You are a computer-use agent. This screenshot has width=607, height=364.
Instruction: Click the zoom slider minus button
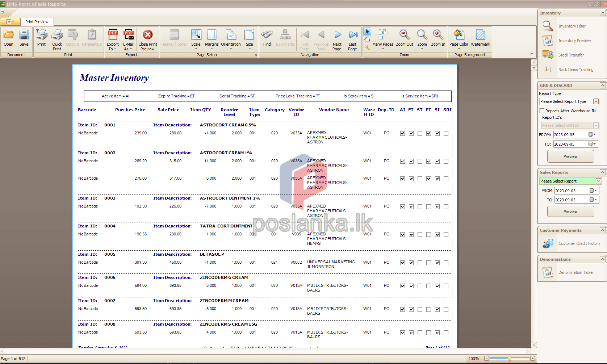[486, 359]
